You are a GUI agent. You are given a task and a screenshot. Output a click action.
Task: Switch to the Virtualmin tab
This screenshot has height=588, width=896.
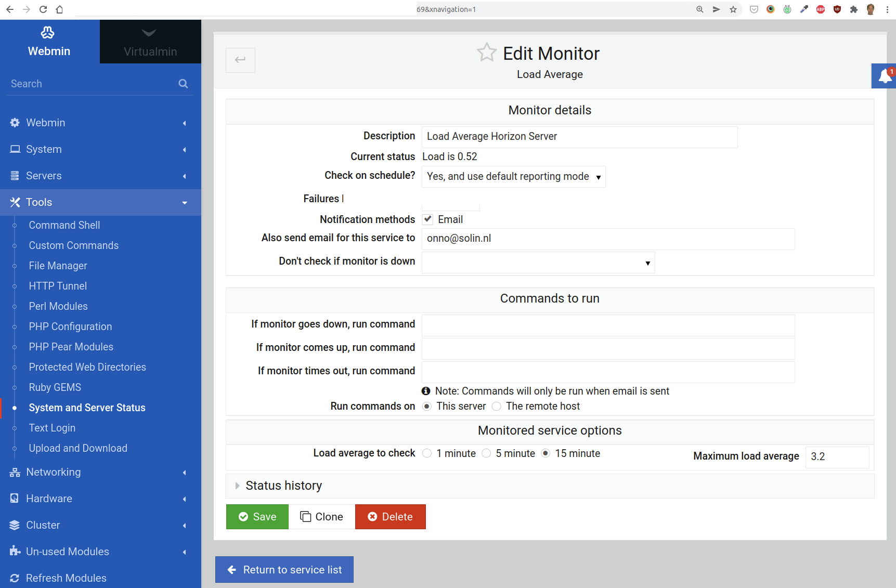[150, 42]
